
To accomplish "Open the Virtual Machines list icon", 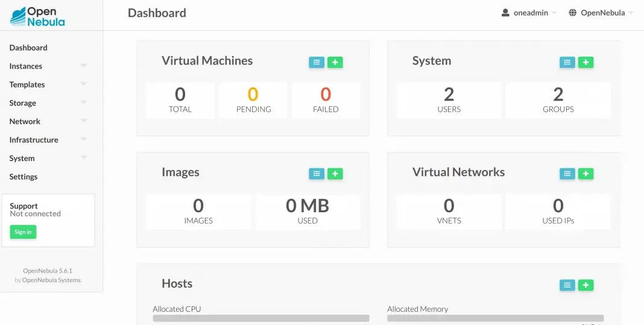I will [317, 62].
